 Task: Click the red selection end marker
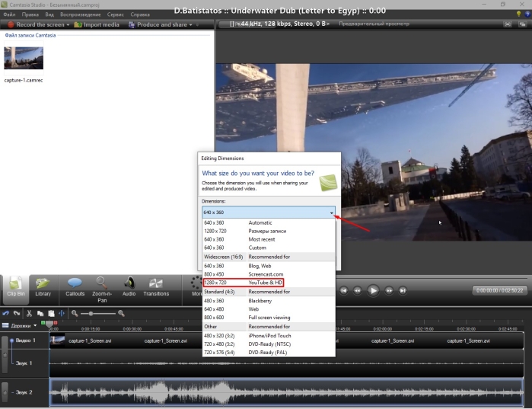(56, 323)
